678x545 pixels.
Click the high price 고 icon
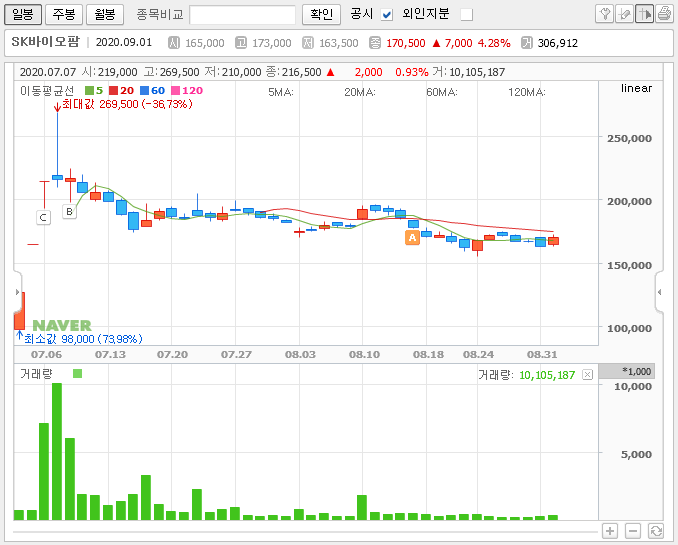(240, 43)
